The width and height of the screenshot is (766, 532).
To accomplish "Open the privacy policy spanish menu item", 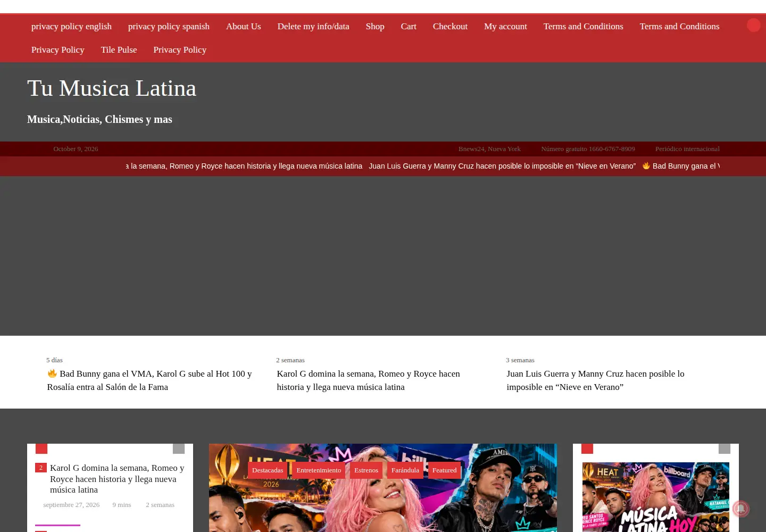I will click(x=169, y=26).
